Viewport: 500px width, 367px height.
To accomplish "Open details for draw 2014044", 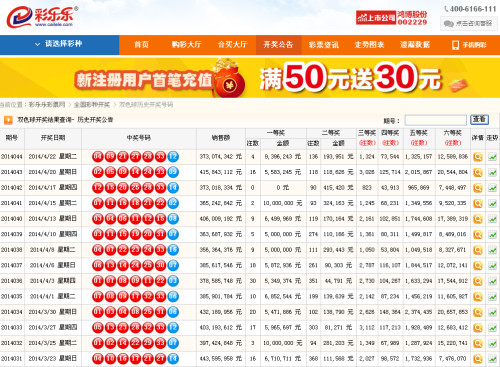I will coord(478,157).
